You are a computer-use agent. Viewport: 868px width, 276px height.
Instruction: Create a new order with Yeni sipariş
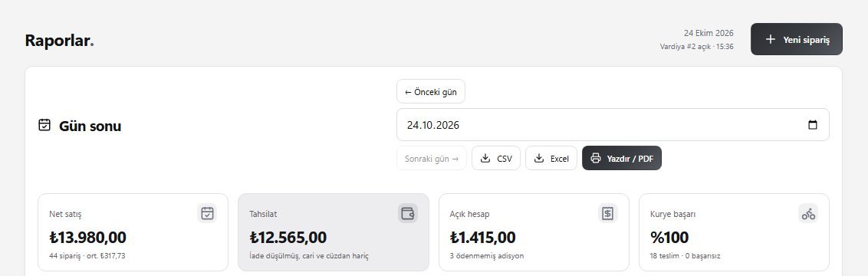coord(797,39)
